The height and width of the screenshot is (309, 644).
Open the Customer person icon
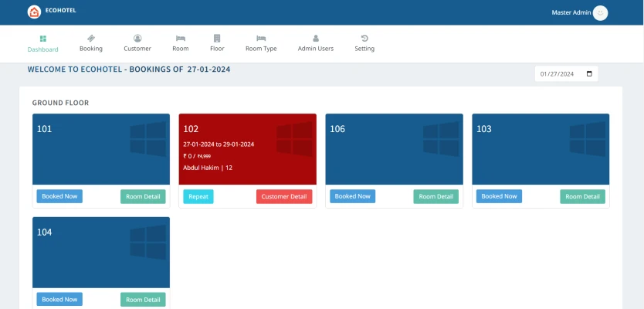coord(137,38)
